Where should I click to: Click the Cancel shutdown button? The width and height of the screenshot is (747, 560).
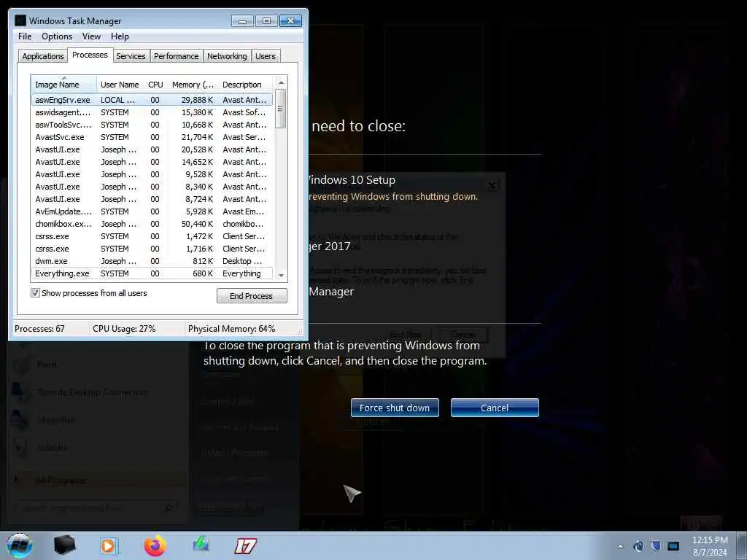point(495,408)
